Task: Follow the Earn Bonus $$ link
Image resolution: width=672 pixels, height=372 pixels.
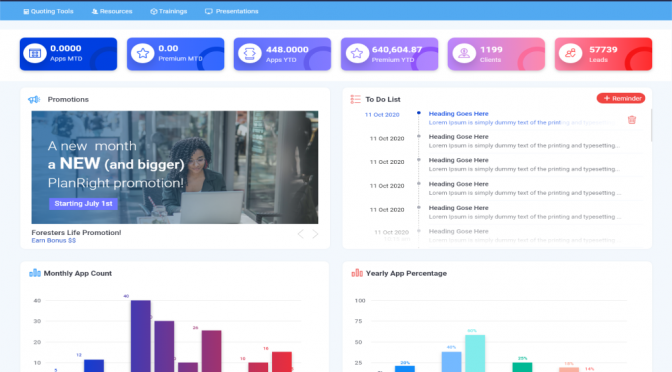Action: (x=54, y=240)
